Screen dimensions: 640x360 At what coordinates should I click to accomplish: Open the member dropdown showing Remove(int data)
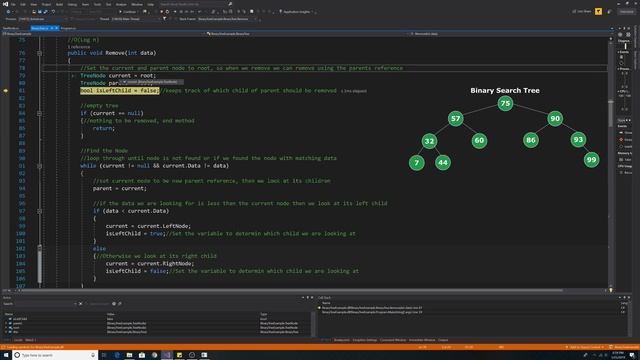click(x=510, y=34)
